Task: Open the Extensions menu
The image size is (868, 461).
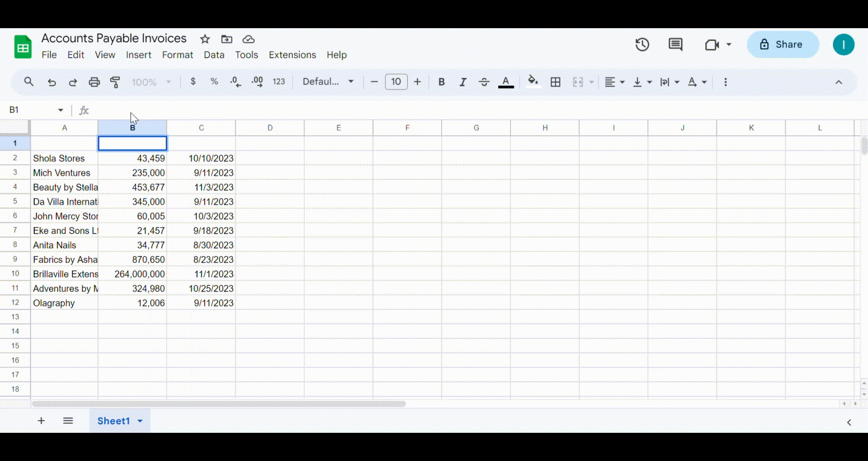Action: tap(292, 55)
